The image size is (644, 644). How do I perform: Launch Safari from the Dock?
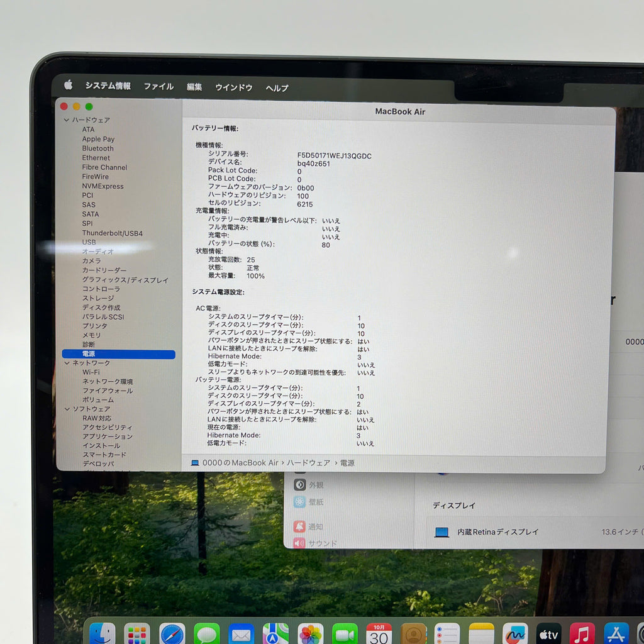[172, 634]
